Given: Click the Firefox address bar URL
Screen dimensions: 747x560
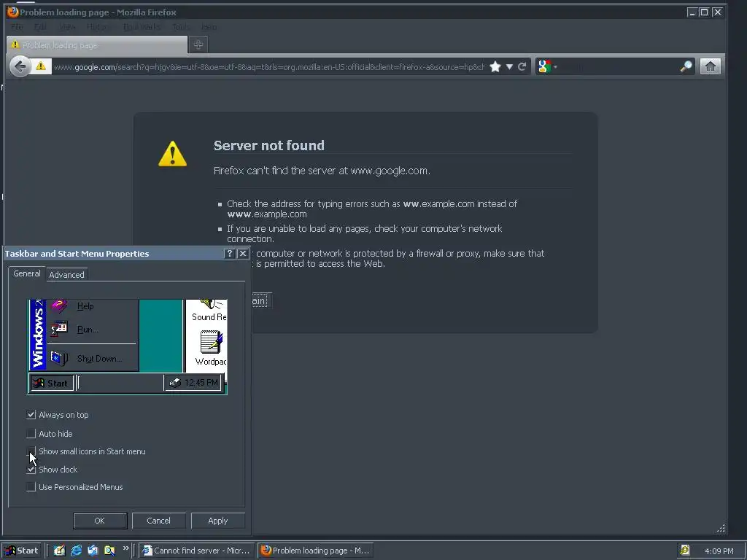Looking at the screenshot, I should pos(269,67).
